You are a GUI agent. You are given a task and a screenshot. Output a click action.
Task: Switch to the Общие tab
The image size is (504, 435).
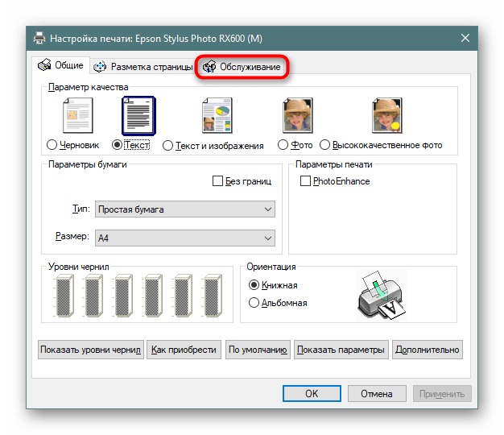coord(60,65)
